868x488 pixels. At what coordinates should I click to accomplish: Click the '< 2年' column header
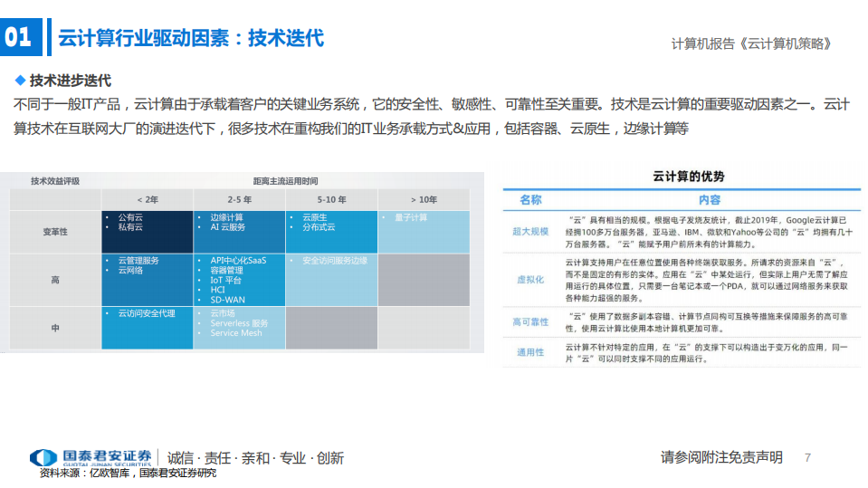click(x=148, y=199)
